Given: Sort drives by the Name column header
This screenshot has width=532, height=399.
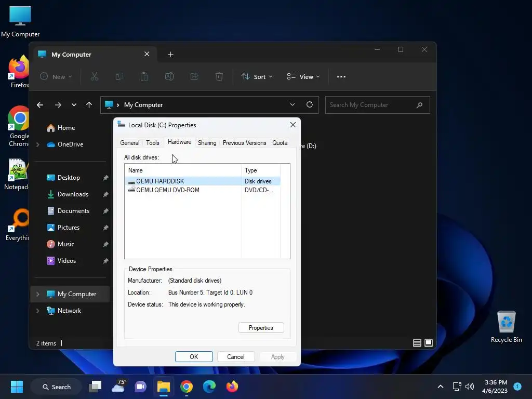Looking at the screenshot, I should point(183,170).
